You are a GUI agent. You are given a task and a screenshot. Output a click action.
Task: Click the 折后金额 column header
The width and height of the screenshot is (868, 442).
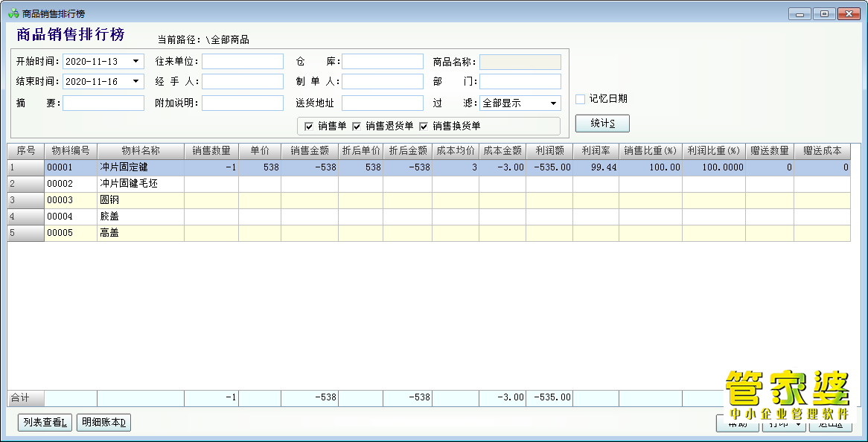click(x=408, y=151)
